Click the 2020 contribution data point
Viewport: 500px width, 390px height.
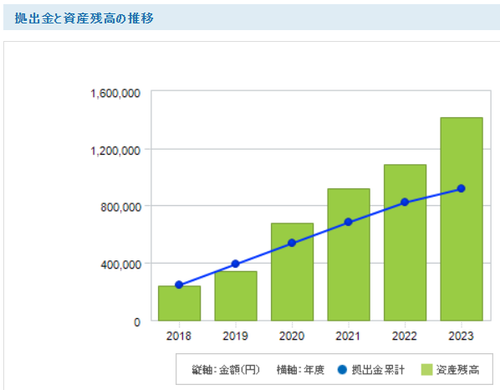tap(292, 243)
